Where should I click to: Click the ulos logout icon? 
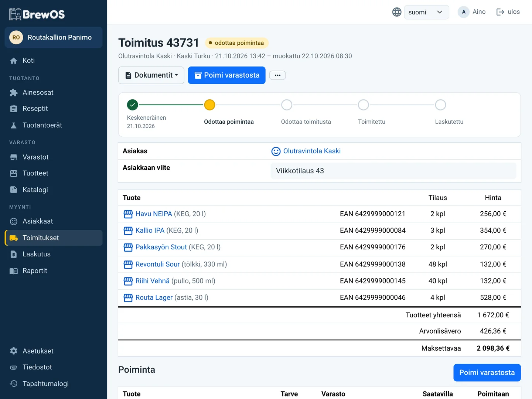[x=500, y=12]
